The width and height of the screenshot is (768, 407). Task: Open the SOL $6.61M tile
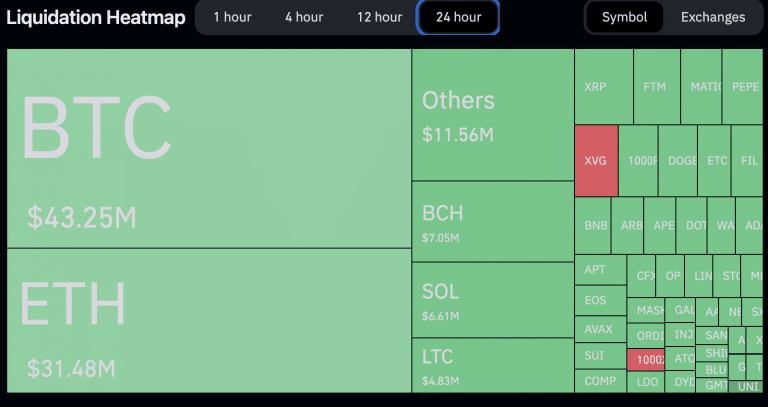492,300
